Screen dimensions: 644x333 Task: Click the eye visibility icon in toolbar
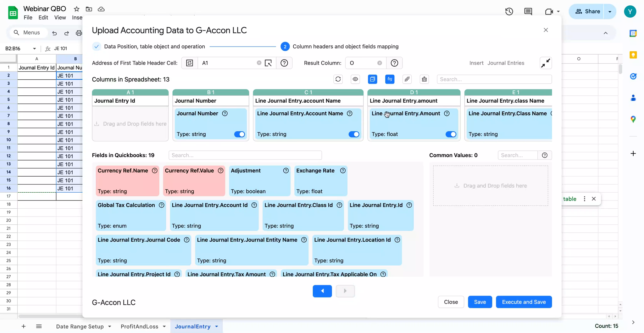click(x=355, y=79)
